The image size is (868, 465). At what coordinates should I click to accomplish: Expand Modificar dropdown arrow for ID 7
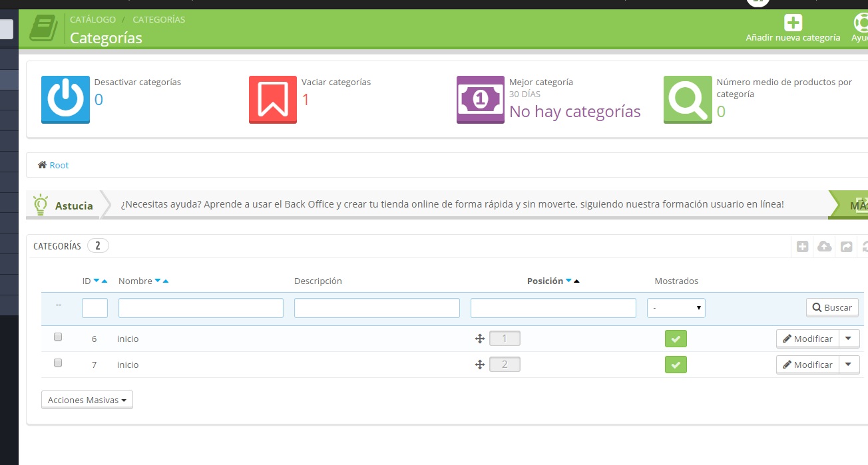coord(849,365)
